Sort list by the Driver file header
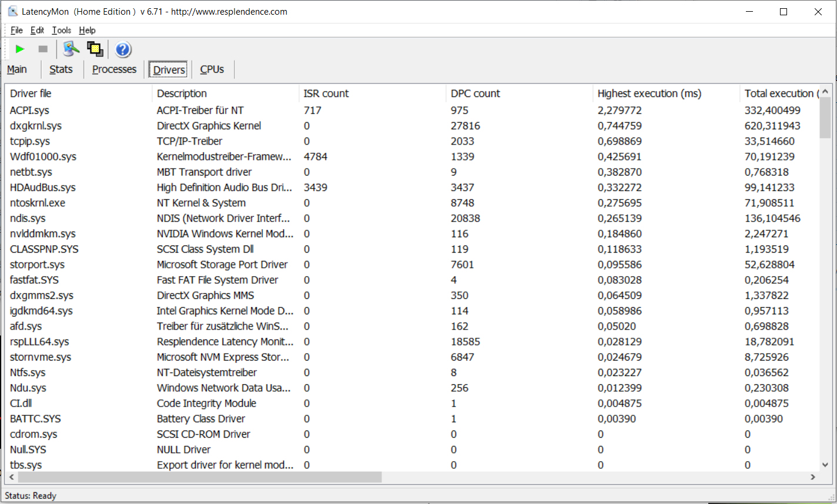The width and height of the screenshot is (837, 504). coord(31,93)
